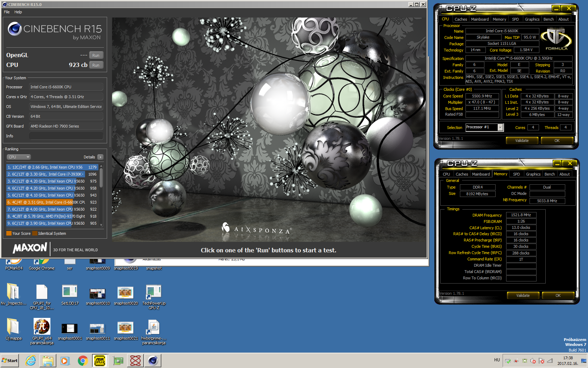The height and width of the screenshot is (368, 588).
Task: Open the CPU ranking type dropdown
Action: pyautogui.click(x=19, y=157)
